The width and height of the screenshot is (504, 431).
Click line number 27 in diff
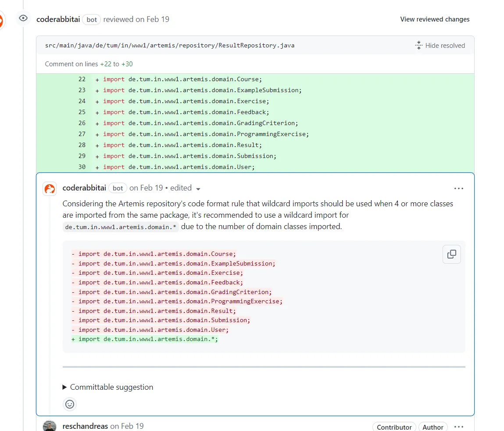pos(82,134)
